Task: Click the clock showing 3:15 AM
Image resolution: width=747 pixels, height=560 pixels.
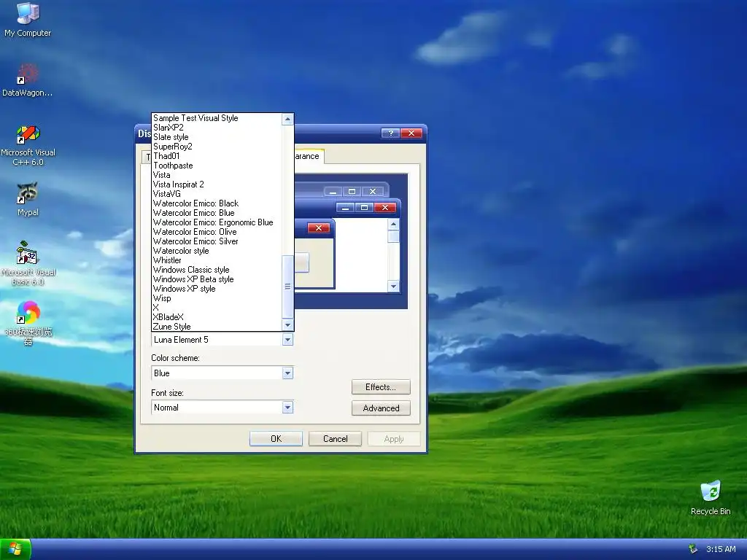Action: 720,549
